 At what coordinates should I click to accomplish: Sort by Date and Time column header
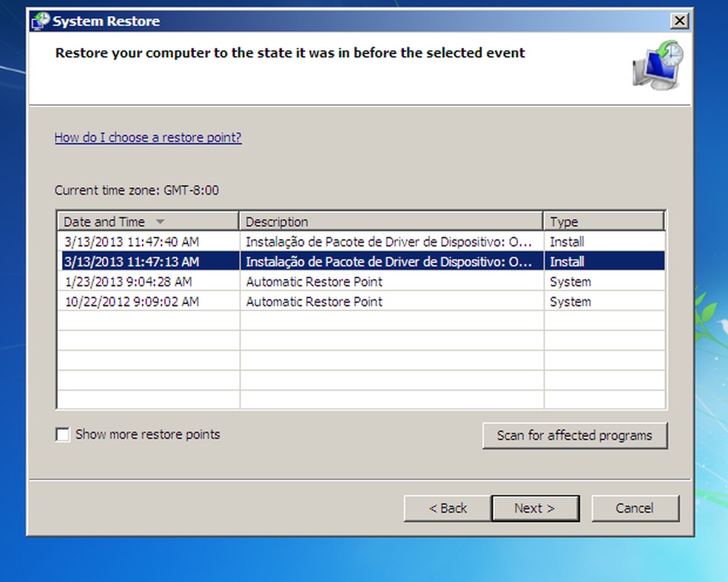pos(148,221)
